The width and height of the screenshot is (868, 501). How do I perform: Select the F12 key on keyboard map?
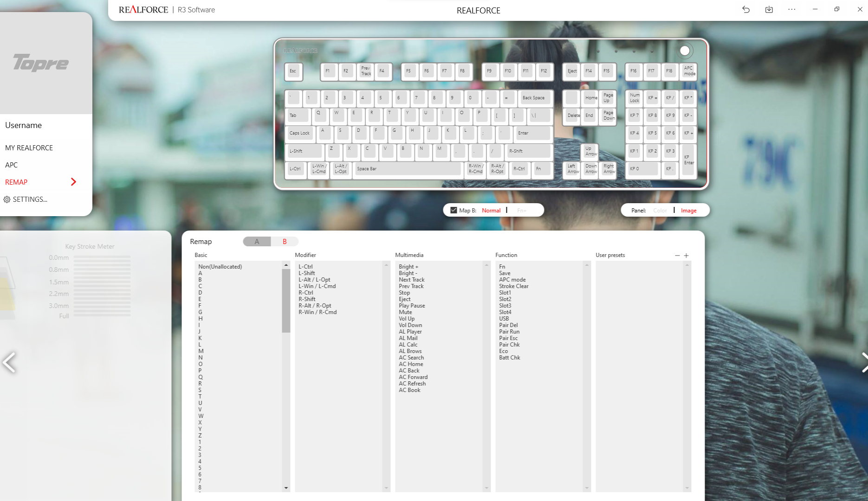[x=544, y=71]
